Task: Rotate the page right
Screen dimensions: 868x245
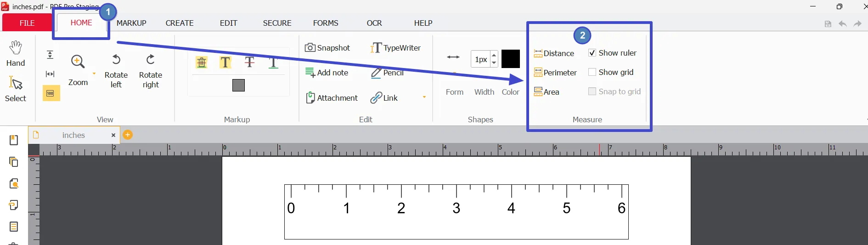Action: [x=151, y=71]
